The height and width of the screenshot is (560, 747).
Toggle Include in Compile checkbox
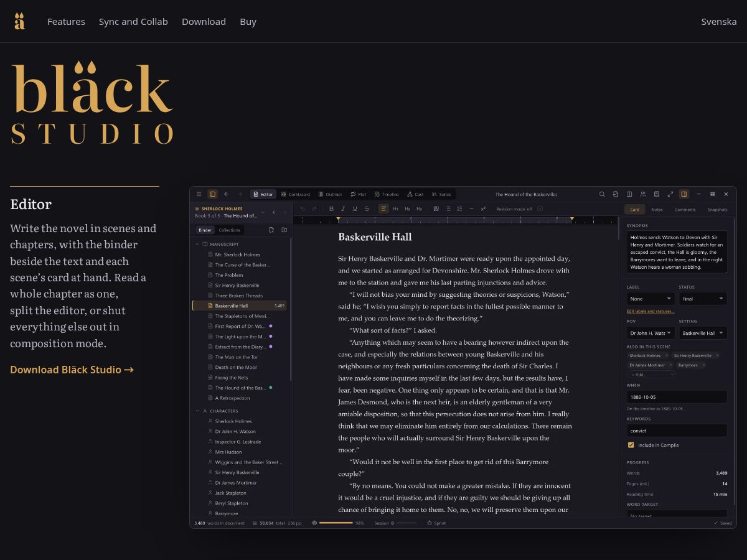click(x=631, y=445)
